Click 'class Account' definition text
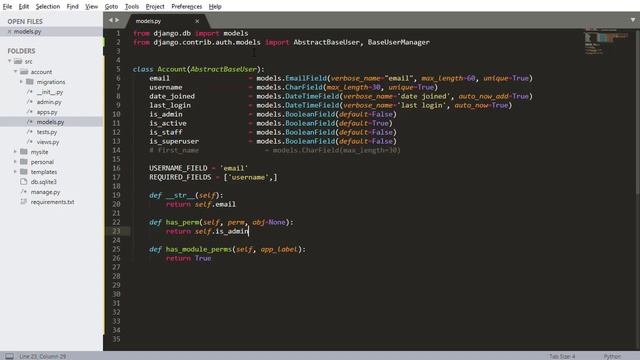The width and height of the screenshot is (640, 360). pyautogui.click(x=159, y=69)
